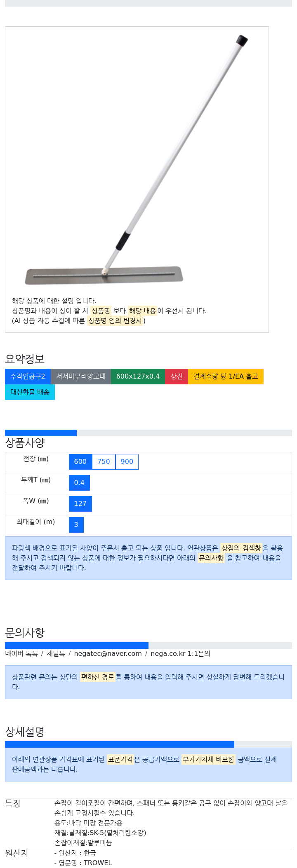Click the 600x127x0.4 size tag
This screenshot has height=868, width=297.
(138, 377)
